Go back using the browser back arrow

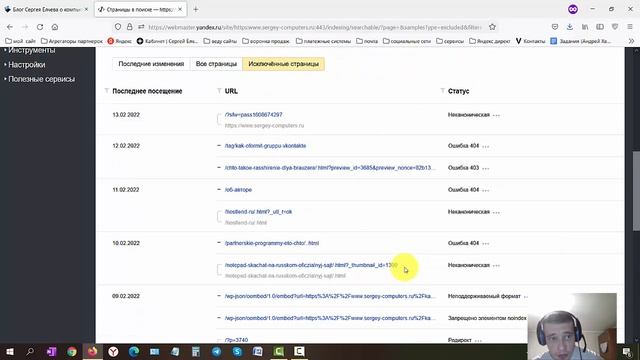(10, 27)
